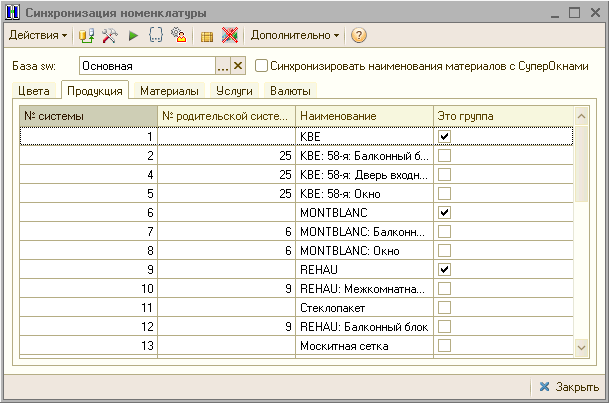Click the vertical scrollbar thumb
Viewport: 609px width, 403px height.
pyautogui.click(x=581, y=164)
